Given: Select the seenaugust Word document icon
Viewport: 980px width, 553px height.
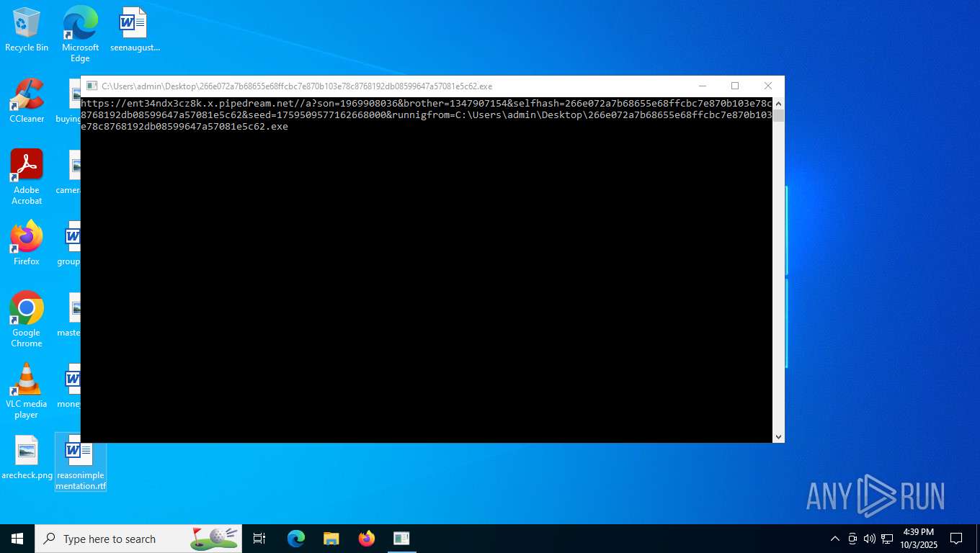Looking at the screenshot, I should coord(135,30).
